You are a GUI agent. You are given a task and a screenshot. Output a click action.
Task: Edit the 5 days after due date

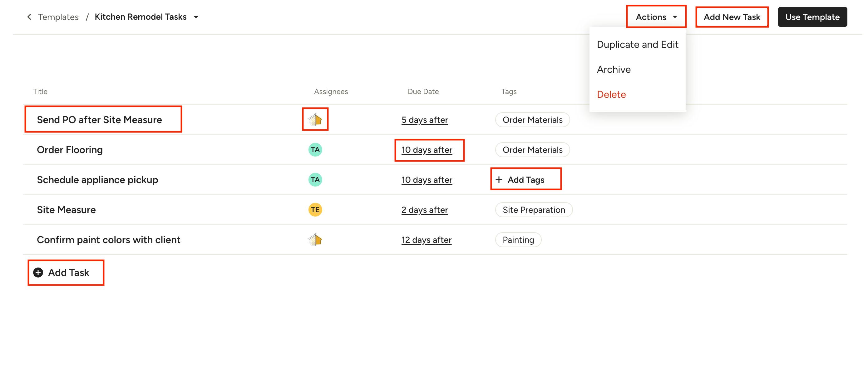(425, 120)
